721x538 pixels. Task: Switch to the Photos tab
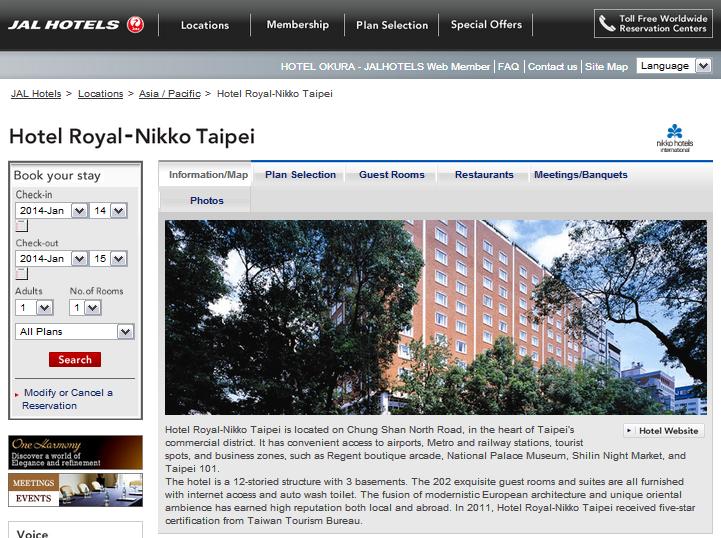point(206,200)
